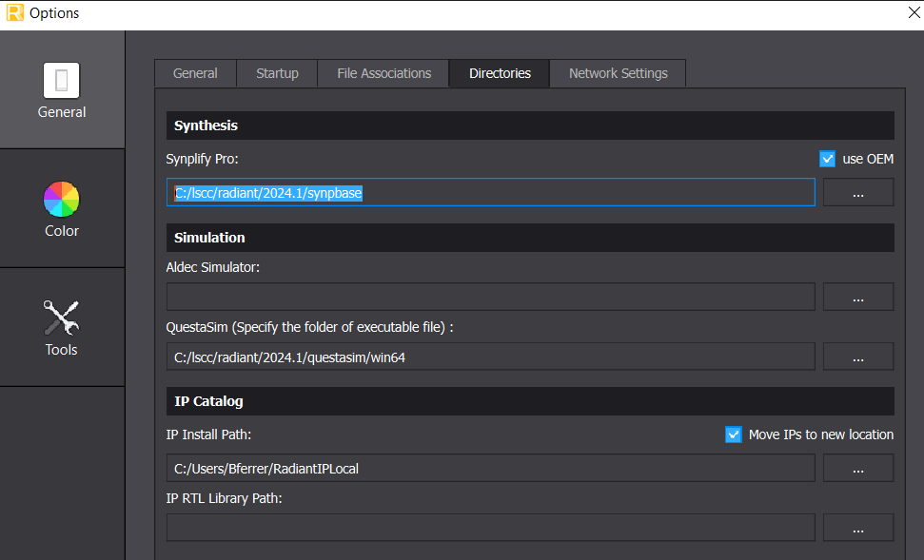Open the File Associations tab
Viewport: 924px width, 560px height.
[383, 73]
